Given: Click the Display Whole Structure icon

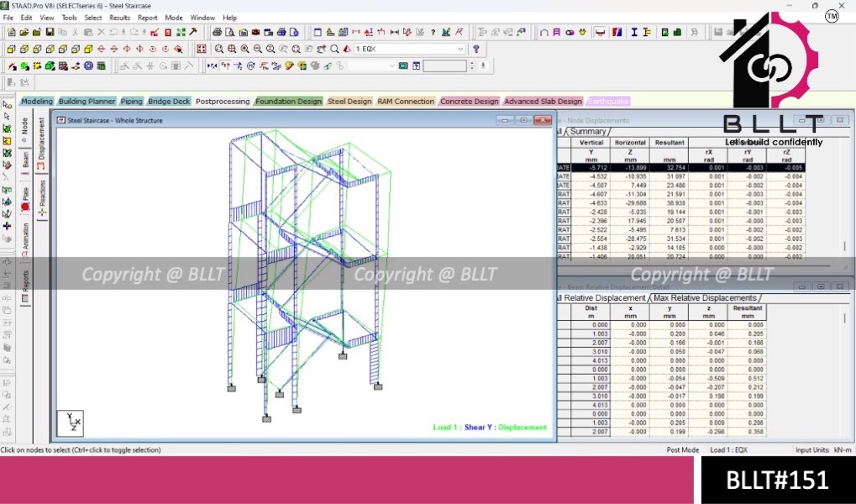Looking at the screenshot, I should [202, 50].
